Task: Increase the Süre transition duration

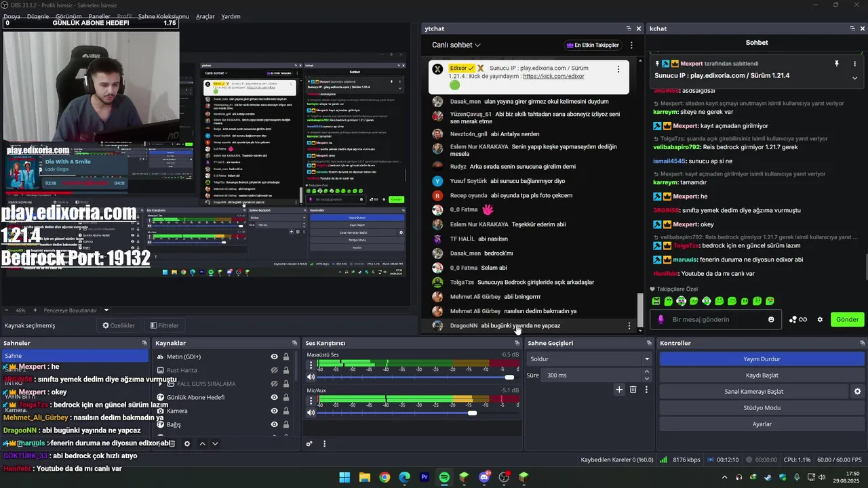Action: click(646, 372)
